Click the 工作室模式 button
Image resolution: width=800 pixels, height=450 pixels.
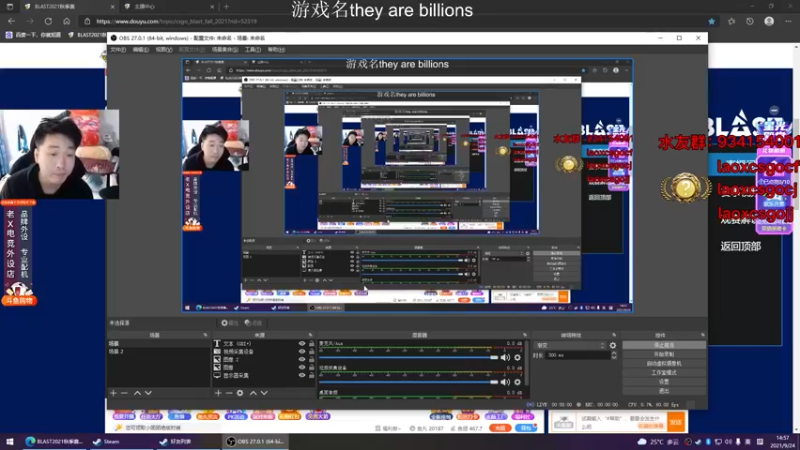(x=664, y=372)
